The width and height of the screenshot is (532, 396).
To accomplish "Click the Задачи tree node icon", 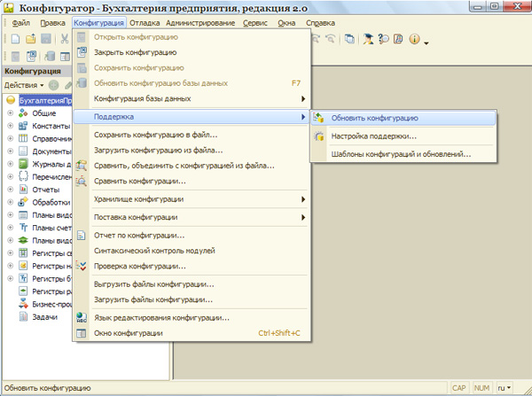I will click(x=23, y=316).
